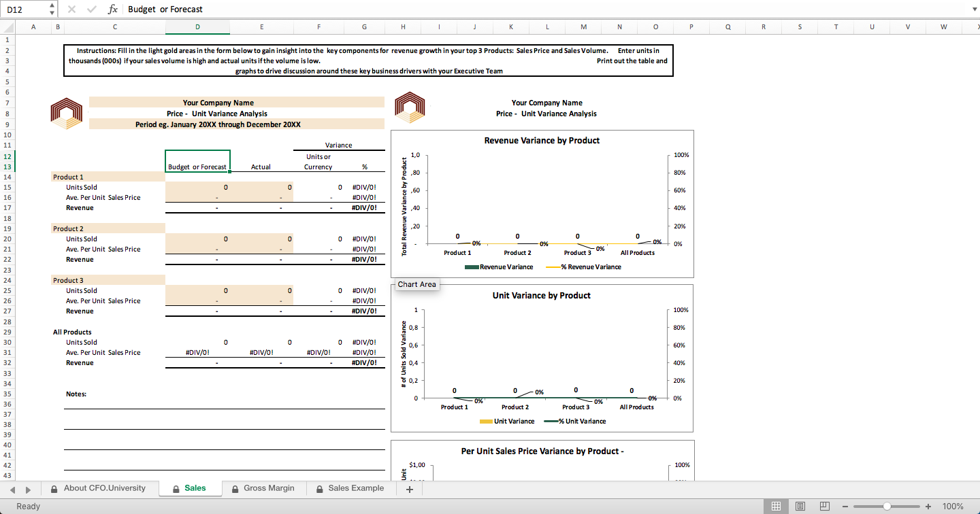Click the instructions text box

[368, 61]
